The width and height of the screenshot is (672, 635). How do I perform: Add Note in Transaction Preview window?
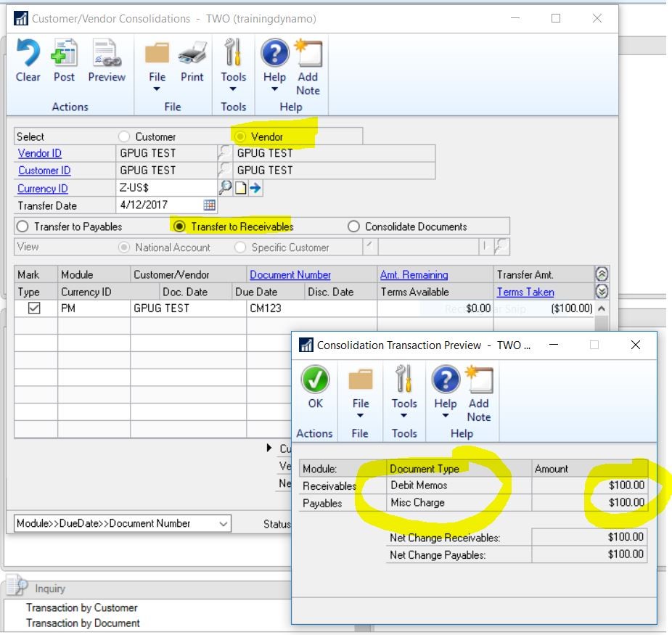(479, 380)
